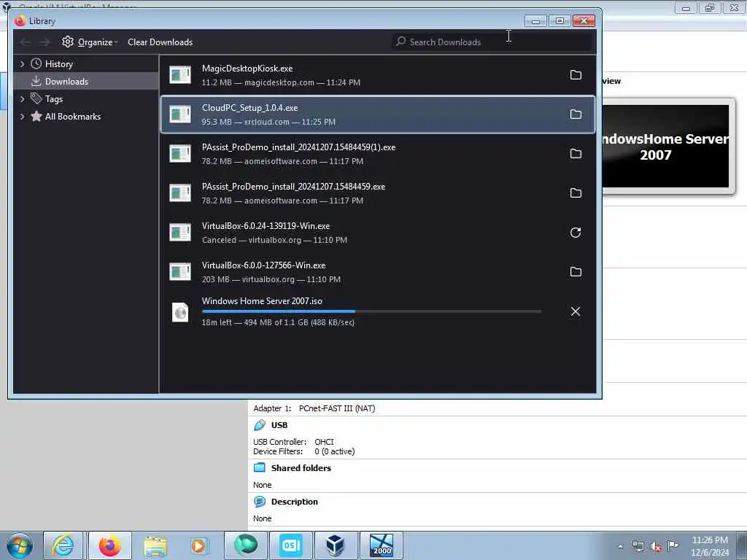Click the USB section icon in VirtualBox
The width and height of the screenshot is (747, 560).
[260, 425]
